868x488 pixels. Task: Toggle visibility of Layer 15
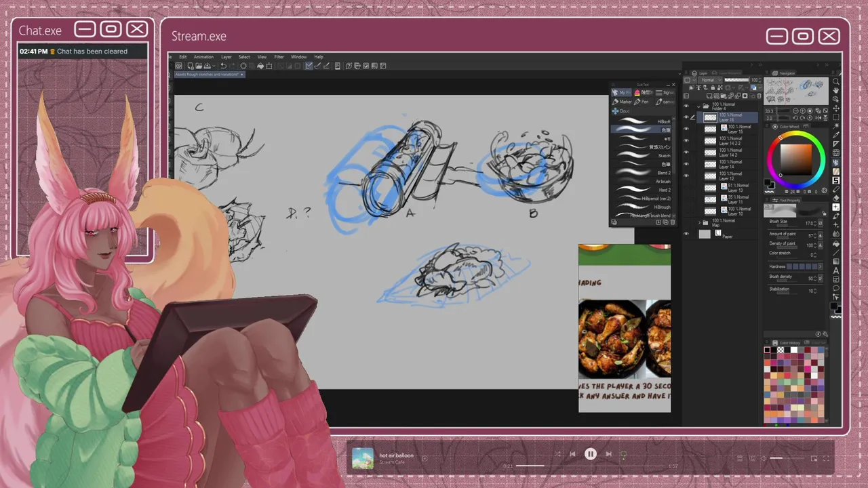pos(687,129)
